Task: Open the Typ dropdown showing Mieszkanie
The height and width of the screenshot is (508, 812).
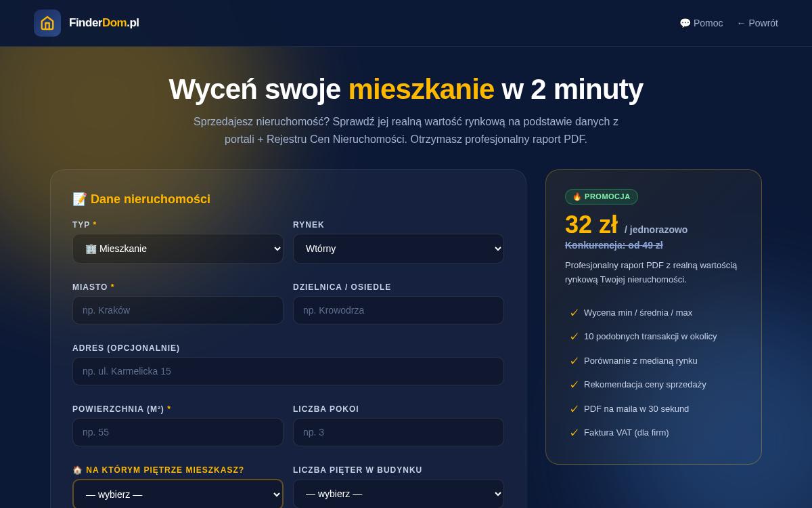Action: [178, 249]
